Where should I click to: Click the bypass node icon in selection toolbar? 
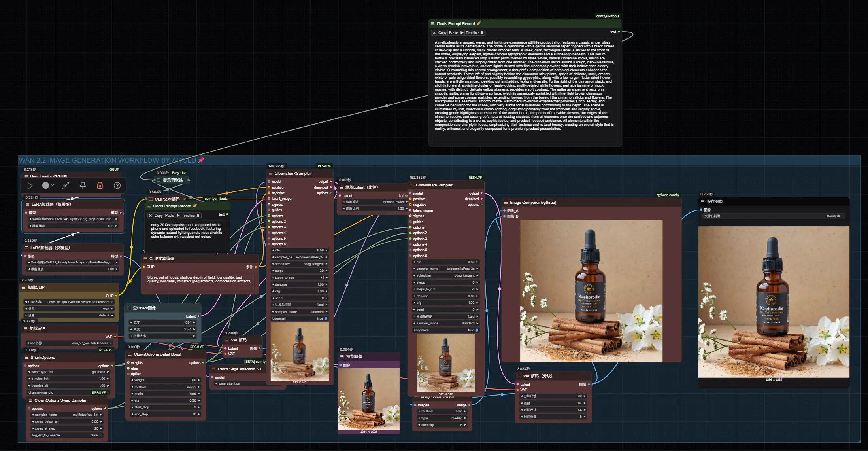click(66, 186)
